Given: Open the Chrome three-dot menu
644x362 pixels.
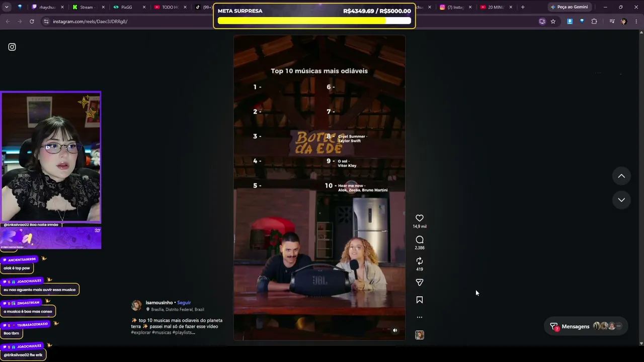Looking at the screenshot, I should (x=636, y=22).
